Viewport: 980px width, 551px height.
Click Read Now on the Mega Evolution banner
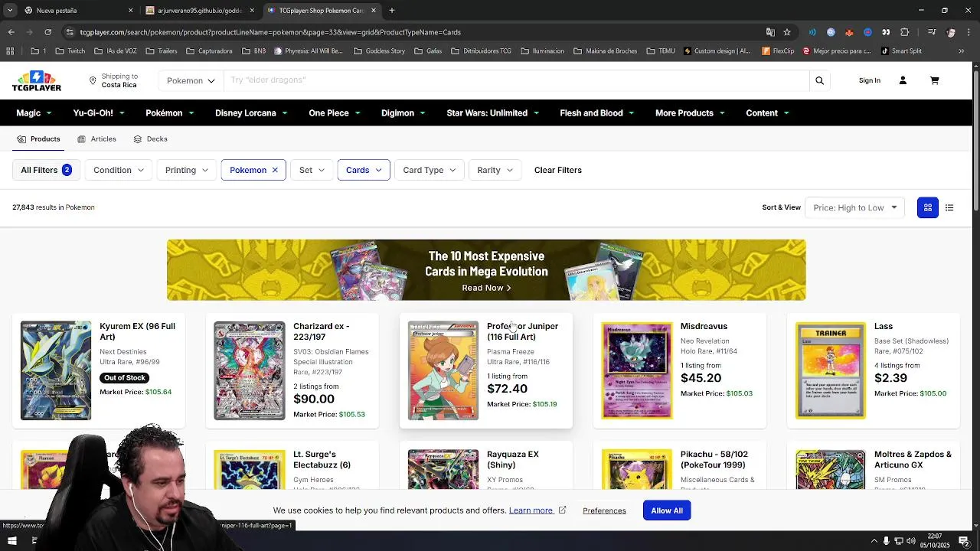click(x=486, y=288)
